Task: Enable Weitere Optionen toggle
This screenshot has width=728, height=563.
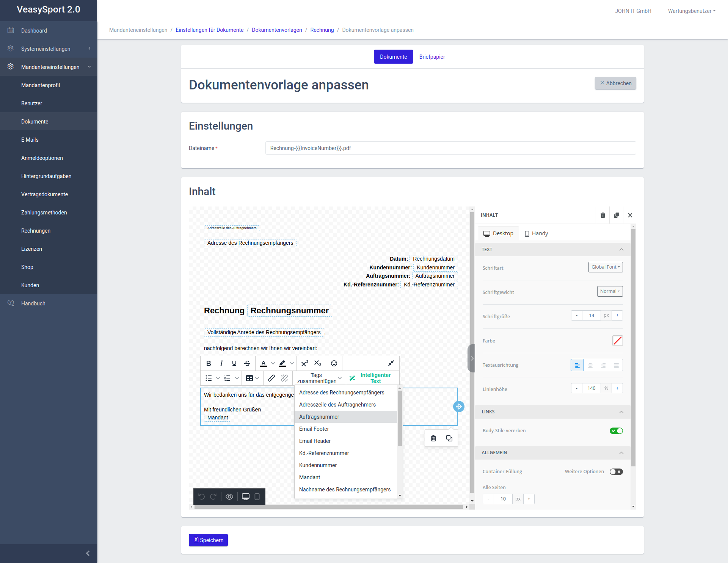Action: click(x=616, y=472)
